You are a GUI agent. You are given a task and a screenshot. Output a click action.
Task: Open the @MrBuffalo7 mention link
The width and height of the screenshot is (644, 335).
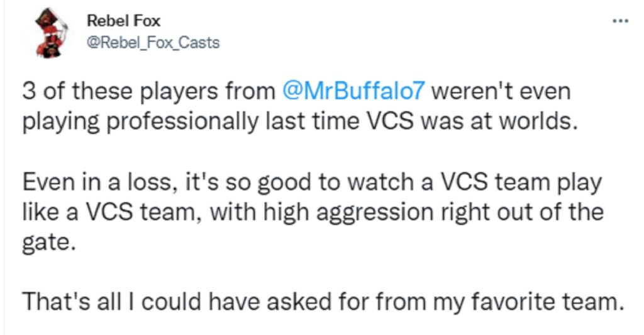tap(354, 92)
